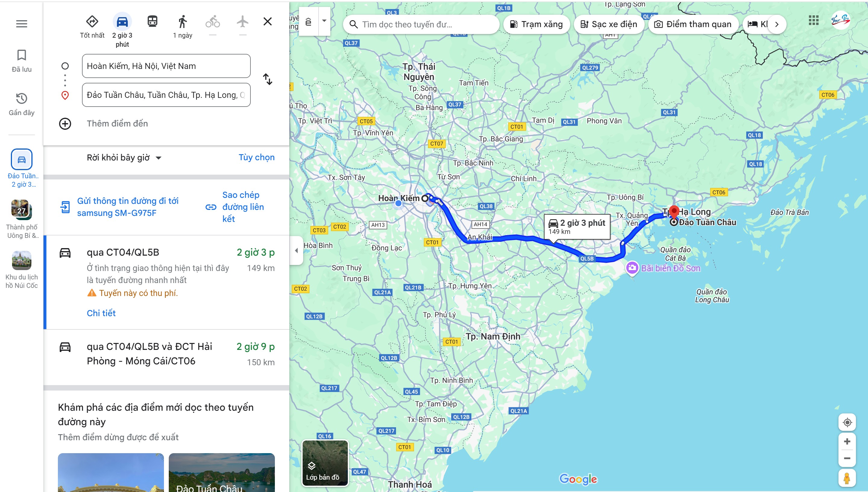Open the hamburger main menu
Image resolution: width=868 pixels, height=492 pixels.
point(22,24)
